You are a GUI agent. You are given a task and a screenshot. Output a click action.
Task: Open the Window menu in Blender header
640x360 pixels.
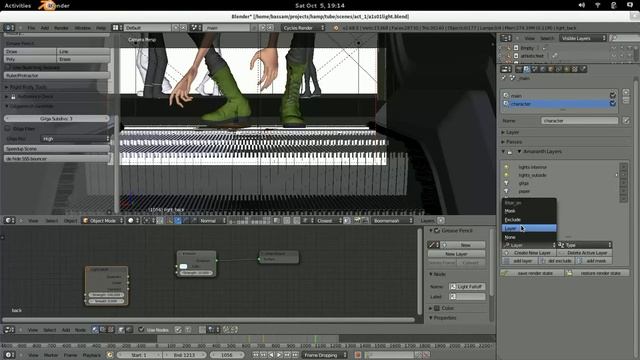82,28
